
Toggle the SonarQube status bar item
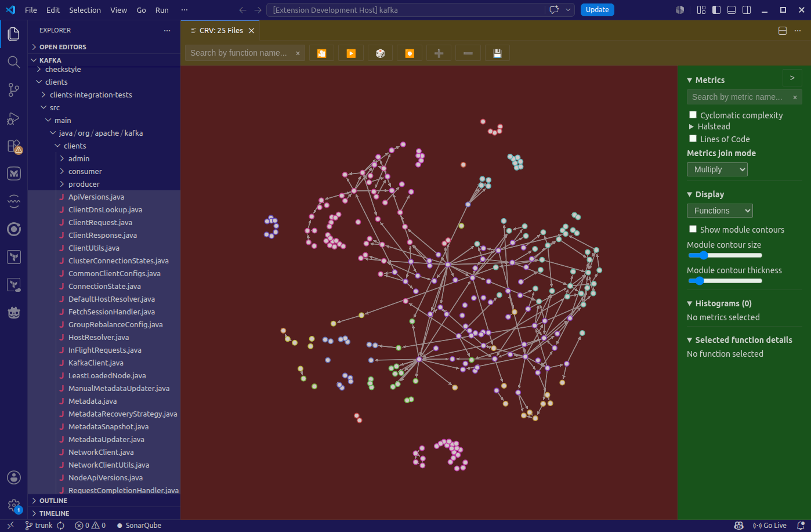pyautogui.click(x=139, y=526)
